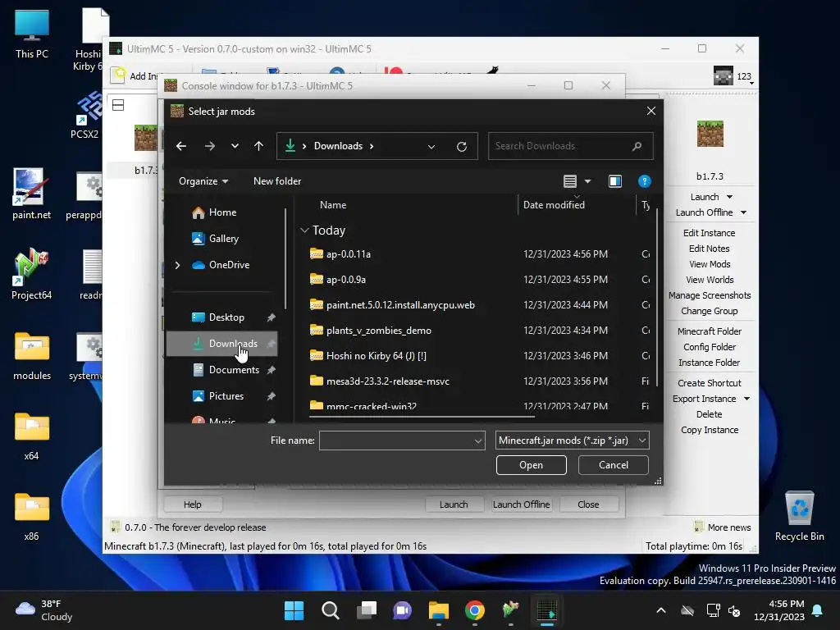Open file type filter dropdown

[x=572, y=441]
